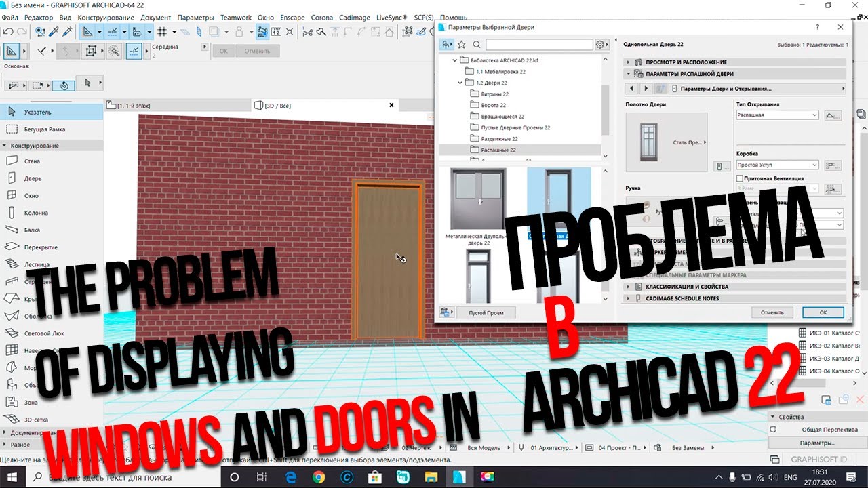The height and width of the screenshot is (488, 868).
Task: Click the scissors trim tool icon
Action: pos(308,31)
